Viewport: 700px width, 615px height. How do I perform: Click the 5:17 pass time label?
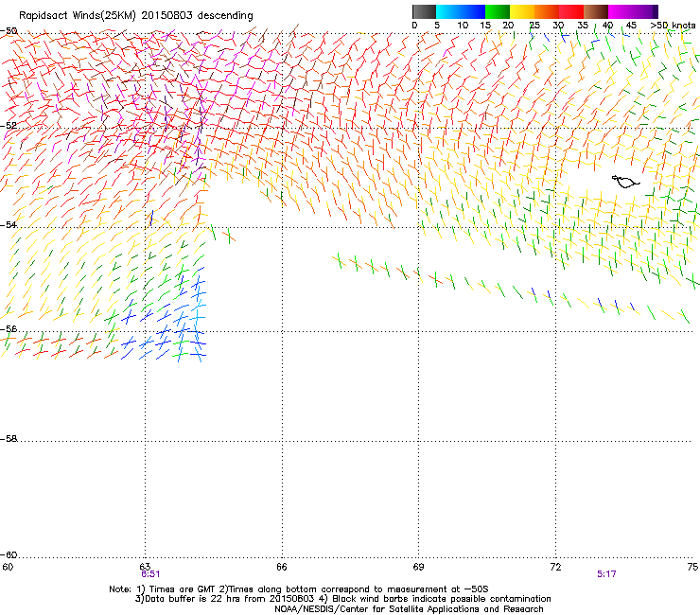click(x=606, y=574)
